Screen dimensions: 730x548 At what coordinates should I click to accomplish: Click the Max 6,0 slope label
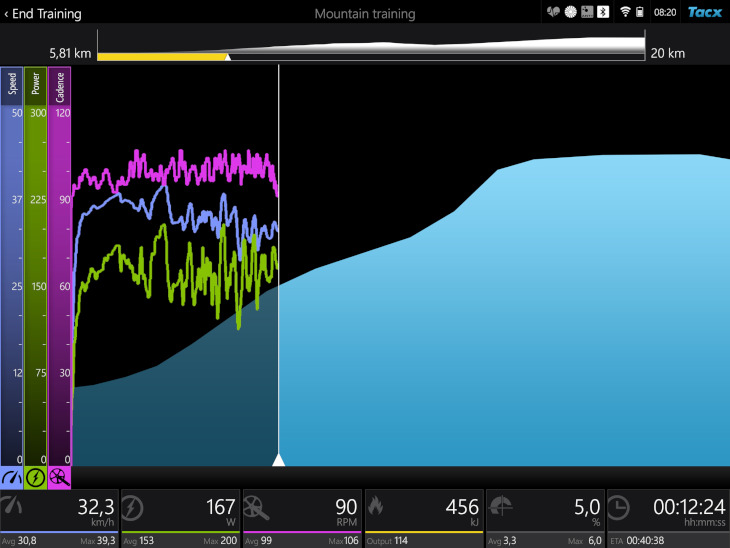pos(585,541)
